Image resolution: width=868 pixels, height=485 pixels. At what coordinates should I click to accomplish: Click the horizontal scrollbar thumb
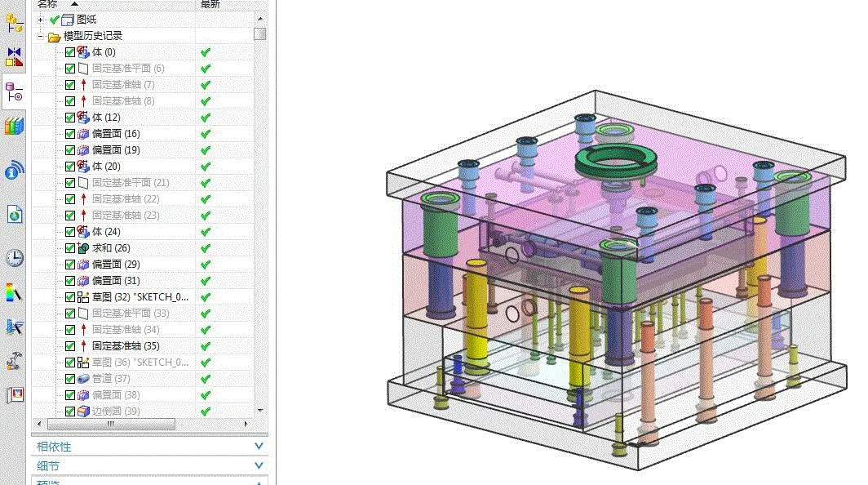(111, 424)
